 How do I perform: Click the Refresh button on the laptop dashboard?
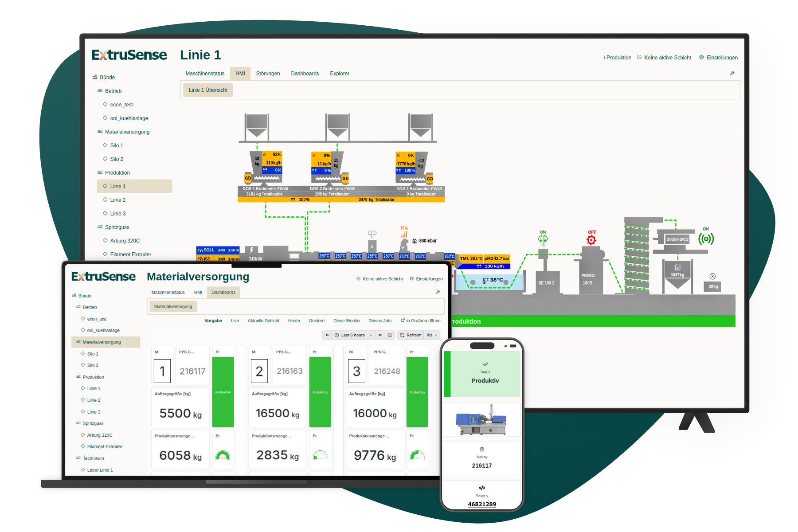tap(411, 335)
